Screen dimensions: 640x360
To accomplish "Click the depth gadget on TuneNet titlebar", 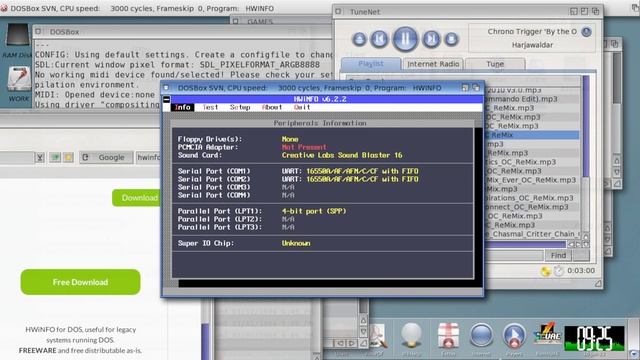I will 596,11.
